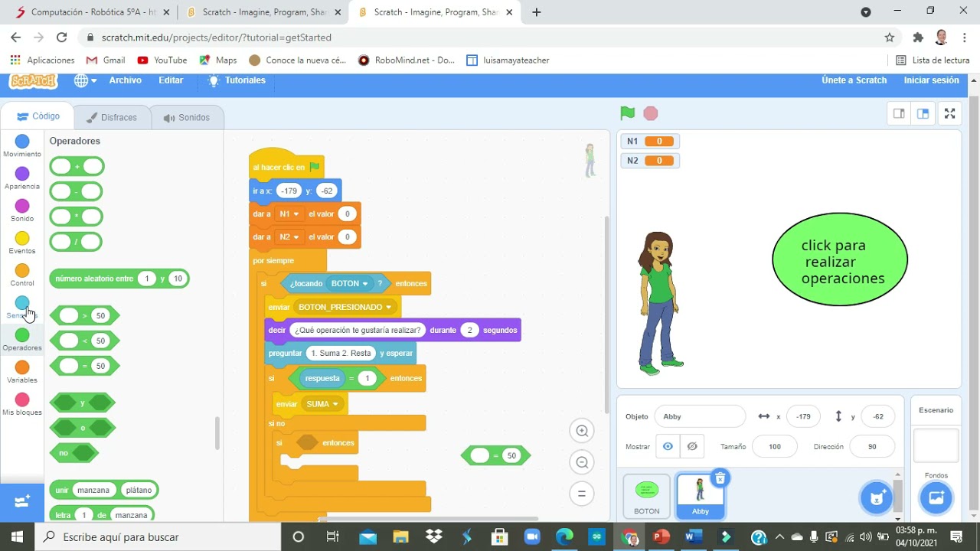
Task: Click the choose a backdrop button
Action: (936, 498)
